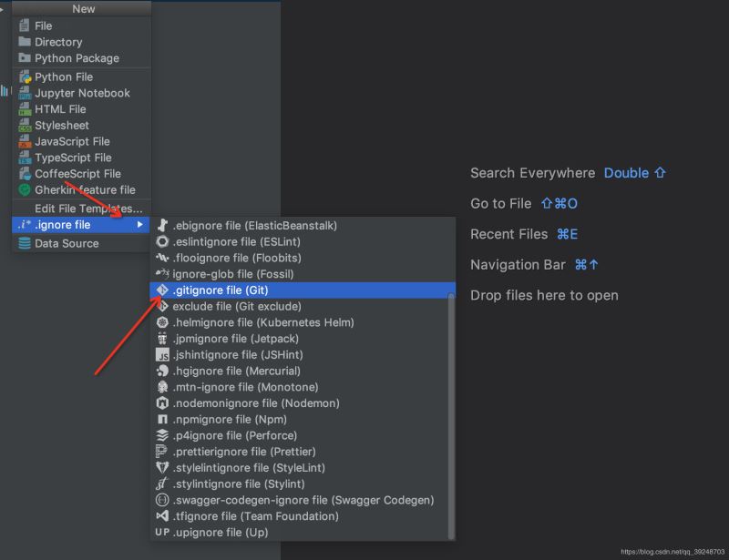The image size is (729, 560).
Task: Click the Python File icon
Action: pos(25,77)
